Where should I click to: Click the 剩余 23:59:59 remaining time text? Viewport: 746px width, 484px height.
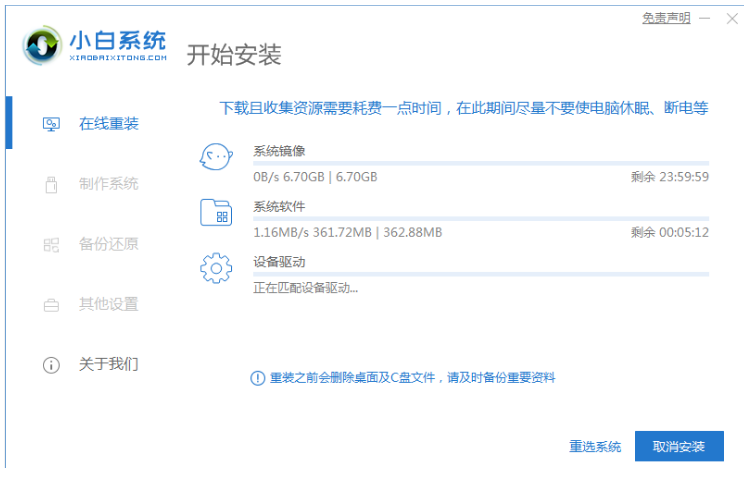click(x=669, y=177)
